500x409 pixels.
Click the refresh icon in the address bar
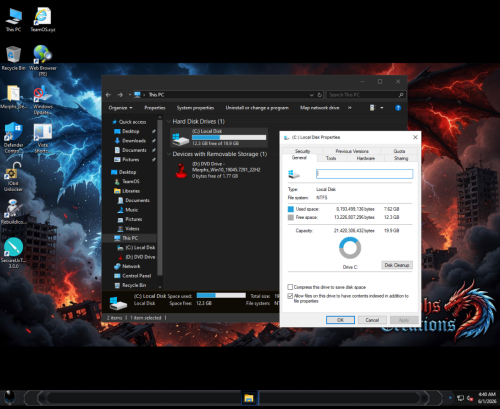319,95
